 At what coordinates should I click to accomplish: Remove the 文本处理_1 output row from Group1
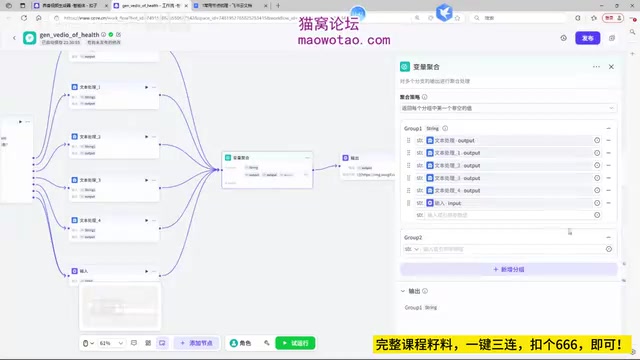pyautogui.click(x=608, y=153)
